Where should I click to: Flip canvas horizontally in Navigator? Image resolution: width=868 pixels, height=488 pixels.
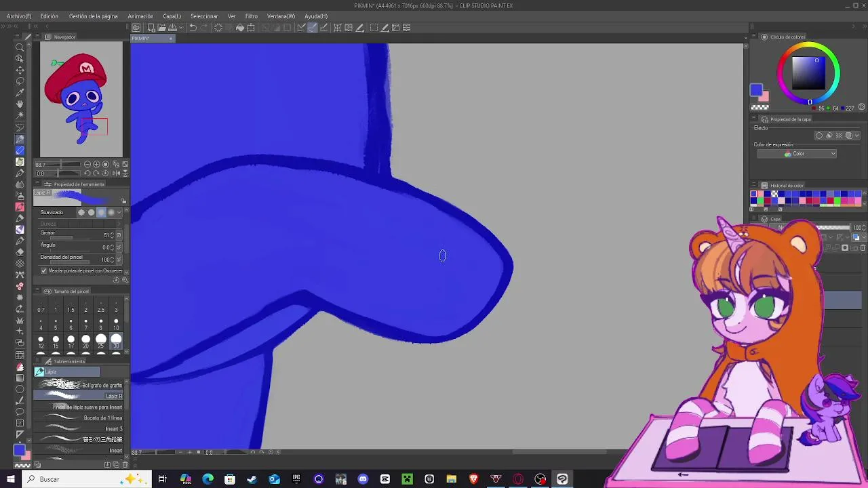(116, 174)
